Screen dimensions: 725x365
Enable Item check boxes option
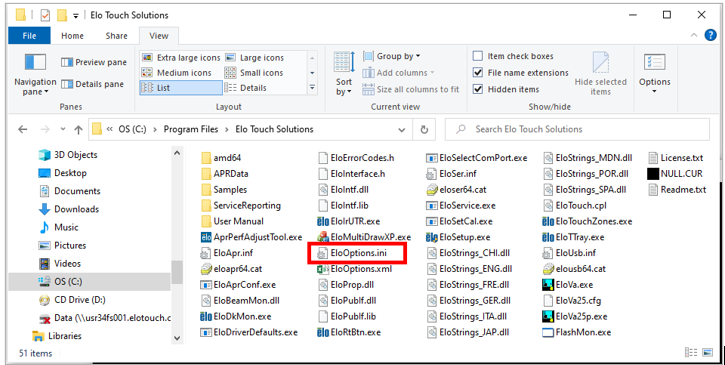[x=478, y=56]
